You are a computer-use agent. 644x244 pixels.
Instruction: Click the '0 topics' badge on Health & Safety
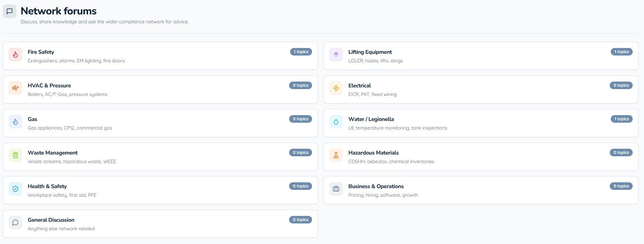[300, 186]
